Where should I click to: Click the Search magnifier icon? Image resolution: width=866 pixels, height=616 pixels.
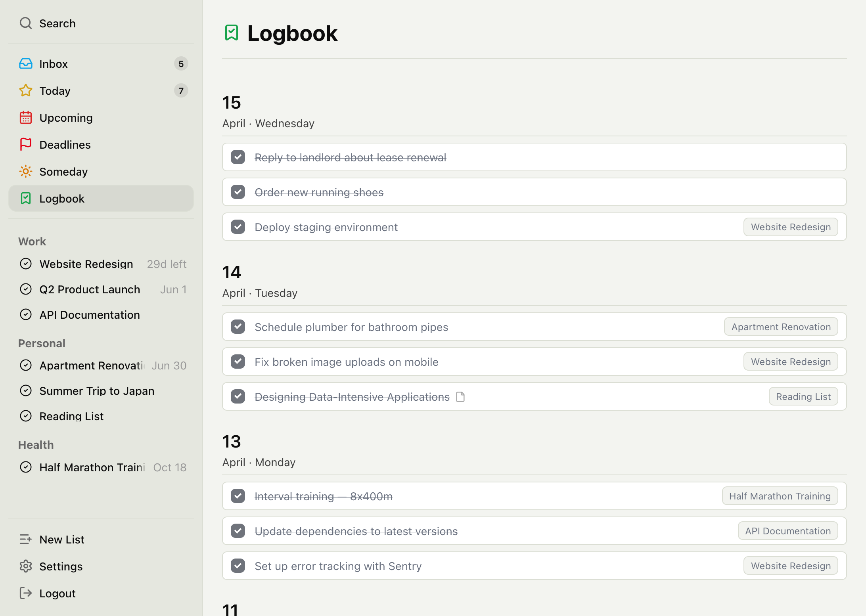[26, 23]
